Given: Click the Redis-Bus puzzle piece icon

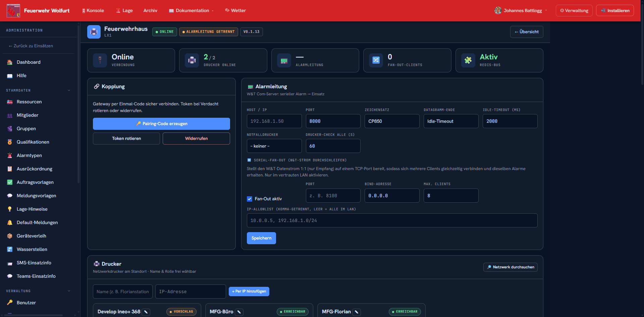Looking at the screenshot, I should pos(468,60).
